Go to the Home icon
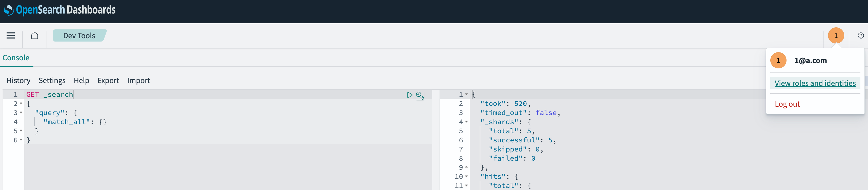The height and width of the screenshot is (190, 868). pos(35,35)
